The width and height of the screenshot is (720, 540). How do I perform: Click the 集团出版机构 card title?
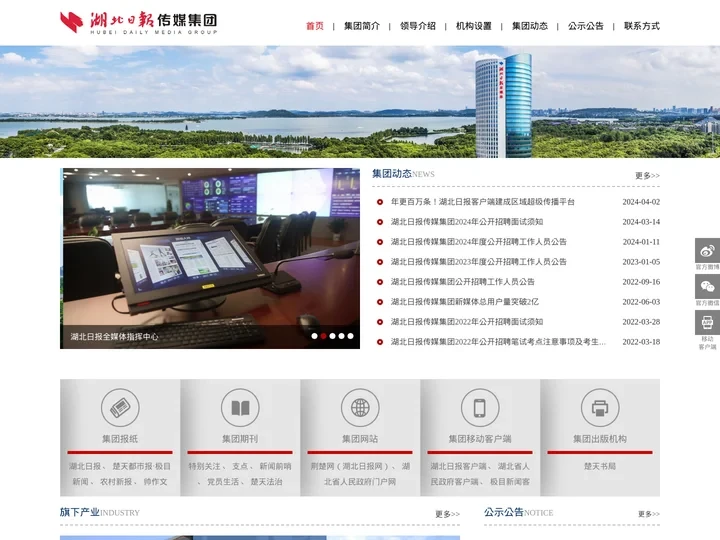click(x=600, y=439)
